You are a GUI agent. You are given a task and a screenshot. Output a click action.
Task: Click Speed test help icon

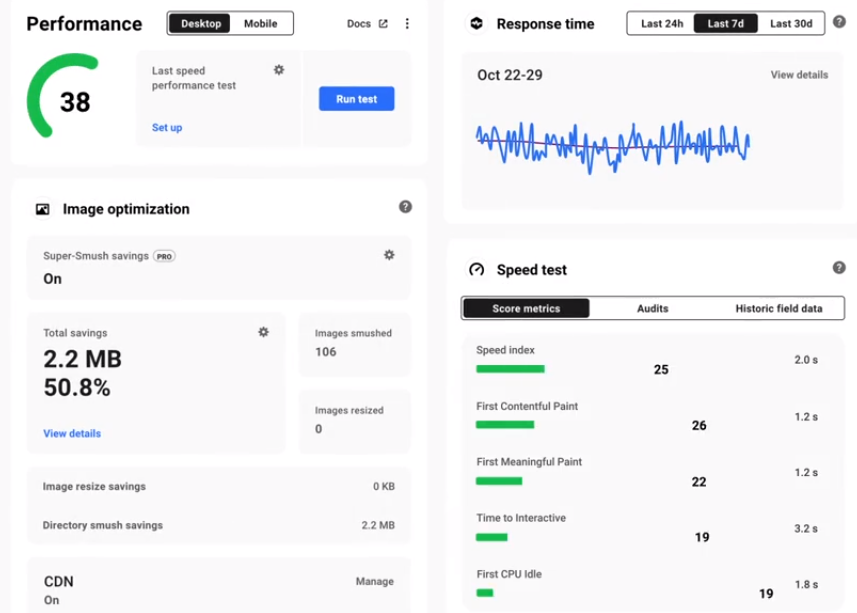point(839,268)
